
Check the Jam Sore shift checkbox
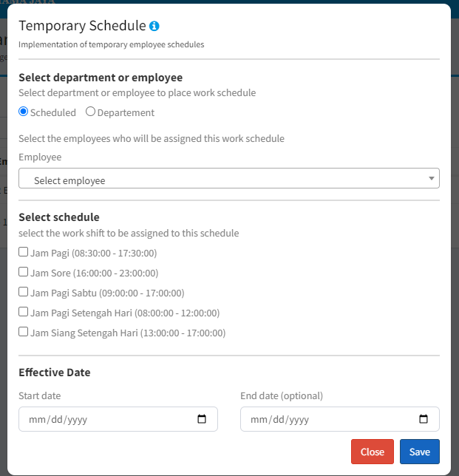[24, 273]
